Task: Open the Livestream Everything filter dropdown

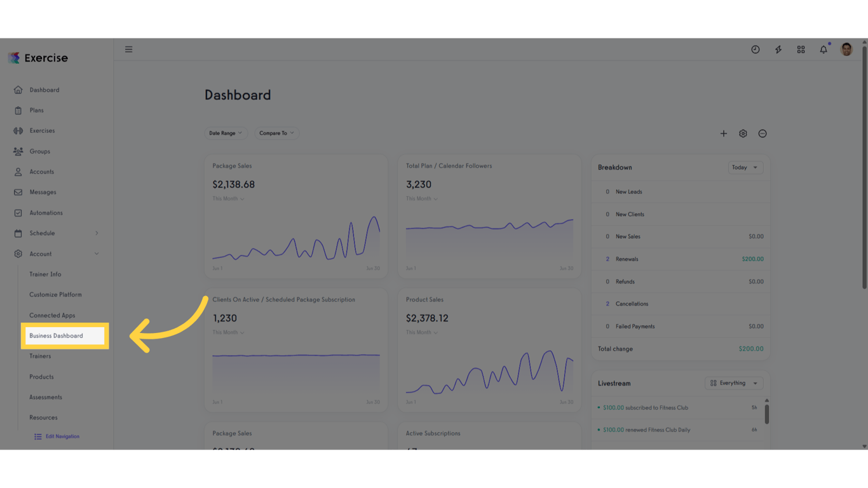Action: point(734,383)
